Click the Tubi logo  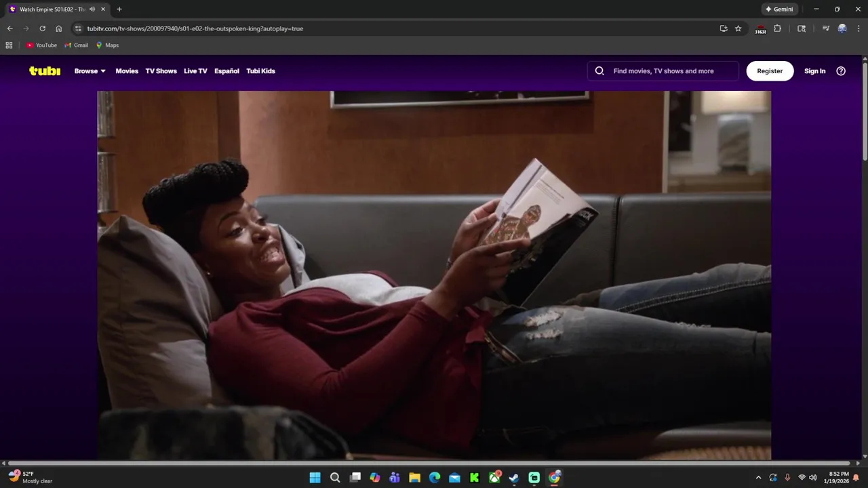tap(45, 71)
